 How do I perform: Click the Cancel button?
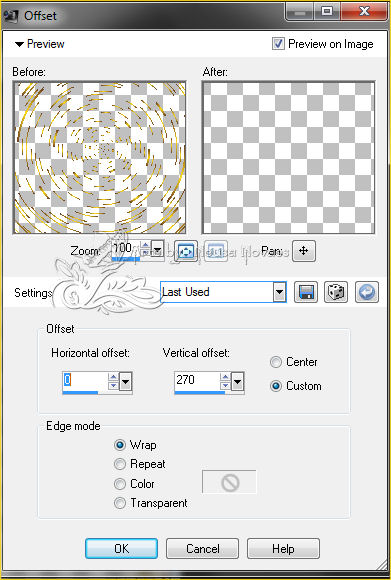pos(202,548)
